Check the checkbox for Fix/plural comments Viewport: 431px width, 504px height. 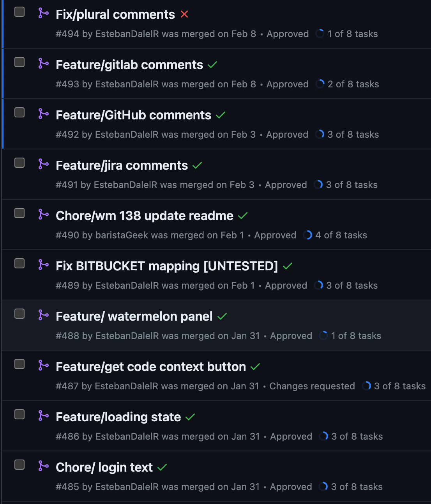pyautogui.click(x=19, y=12)
